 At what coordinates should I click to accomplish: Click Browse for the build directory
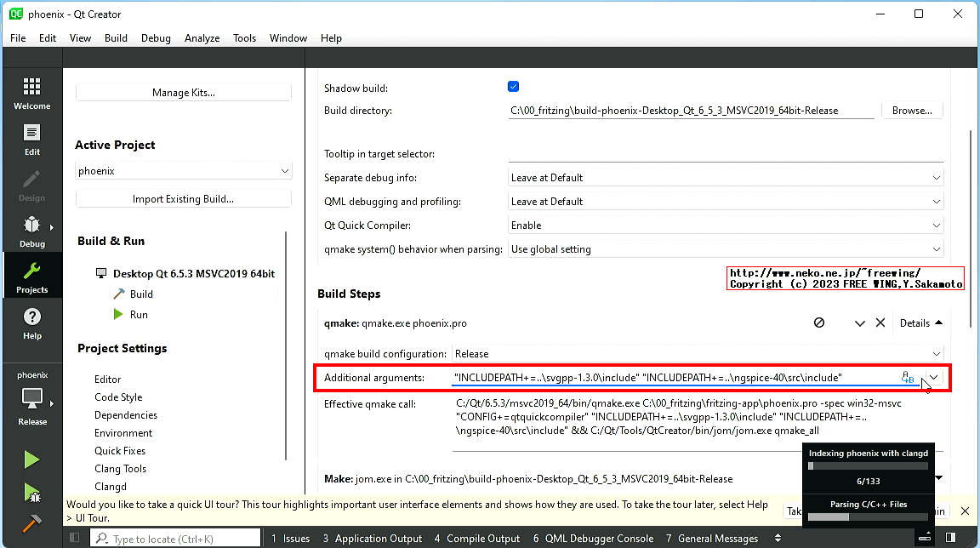(x=912, y=110)
